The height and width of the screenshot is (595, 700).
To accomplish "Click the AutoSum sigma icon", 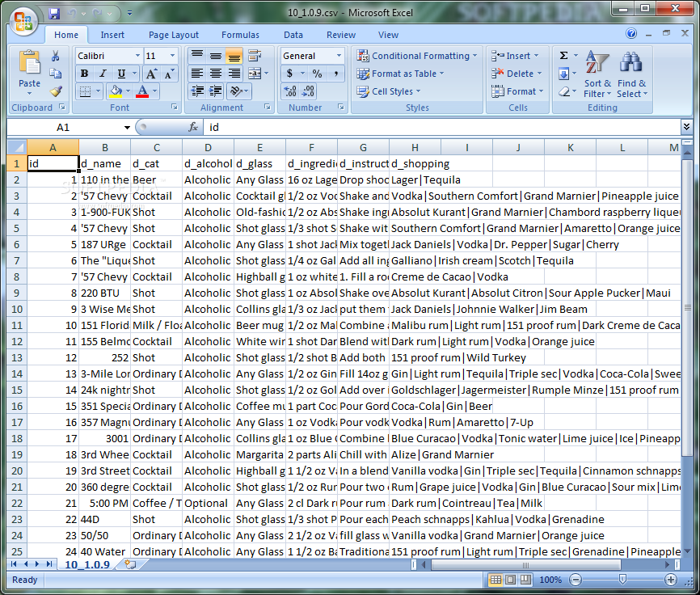I will (x=564, y=55).
